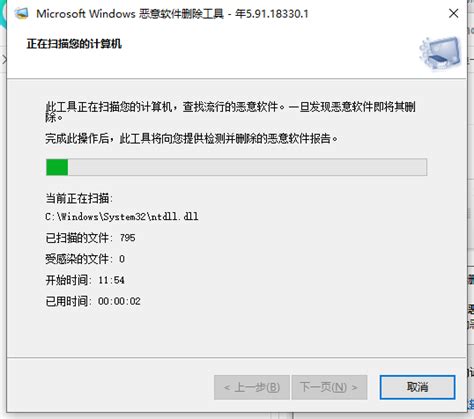This screenshot has height=419, width=474.
Task: Click the ntdll.dll file path being scanned
Action: point(122,217)
